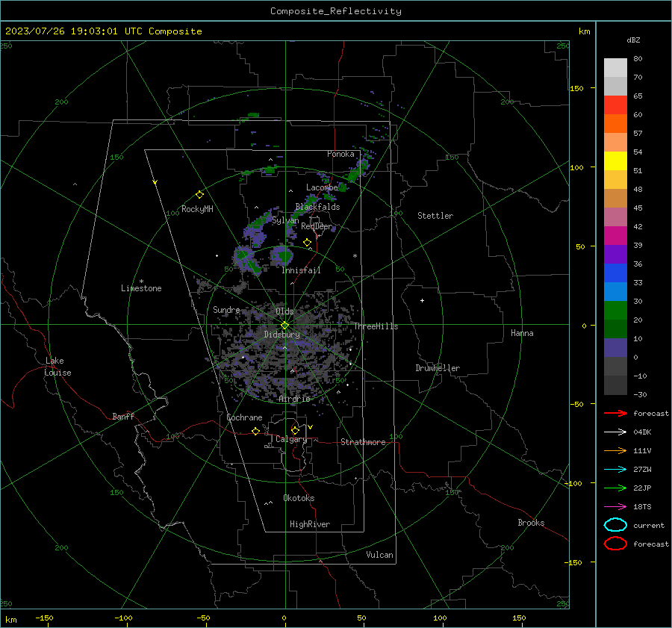Screen dimensions: 672x628
Task: Select the yellow diamond marker below RedDeer
Action: click(x=307, y=243)
